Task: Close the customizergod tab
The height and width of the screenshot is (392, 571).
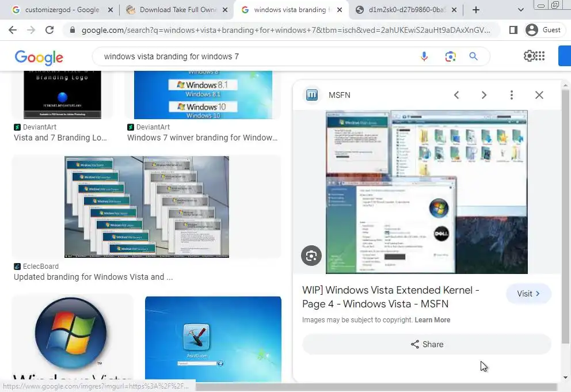Action: 111,10
